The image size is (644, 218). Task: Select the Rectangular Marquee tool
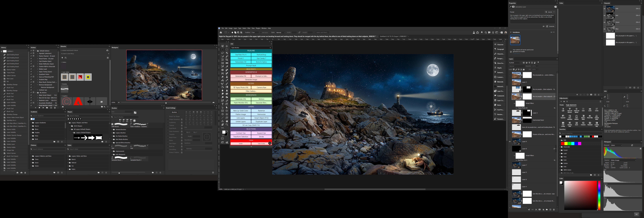click(x=222, y=50)
